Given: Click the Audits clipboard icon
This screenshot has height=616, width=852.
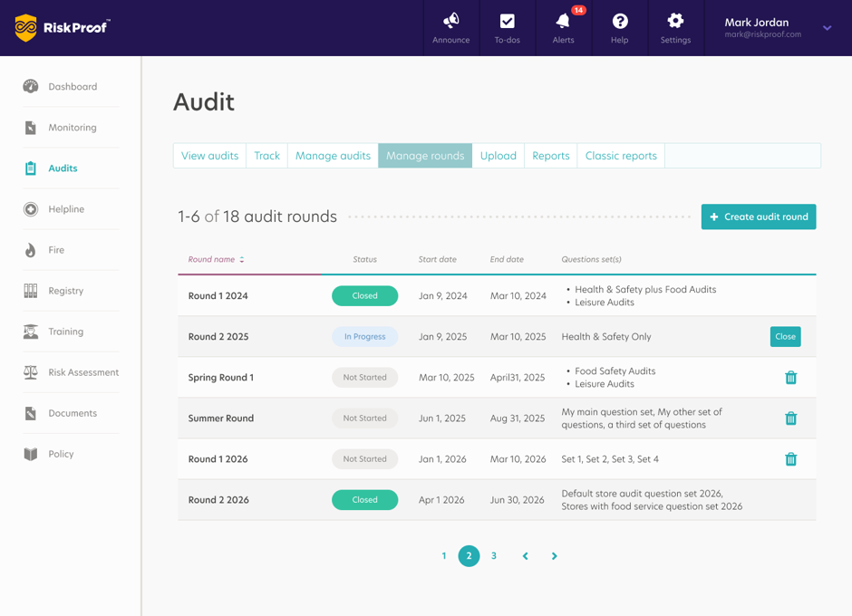Looking at the screenshot, I should click(x=31, y=168).
